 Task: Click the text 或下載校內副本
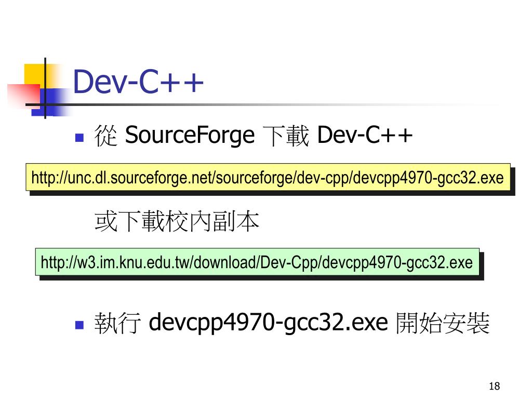177,221
